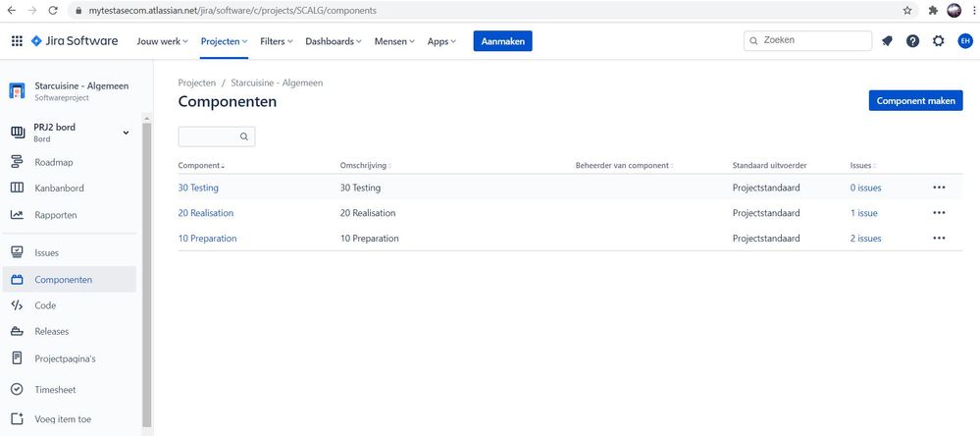The height and width of the screenshot is (436, 980).
Task: Open the app switcher grid icon
Action: click(x=17, y=41)
